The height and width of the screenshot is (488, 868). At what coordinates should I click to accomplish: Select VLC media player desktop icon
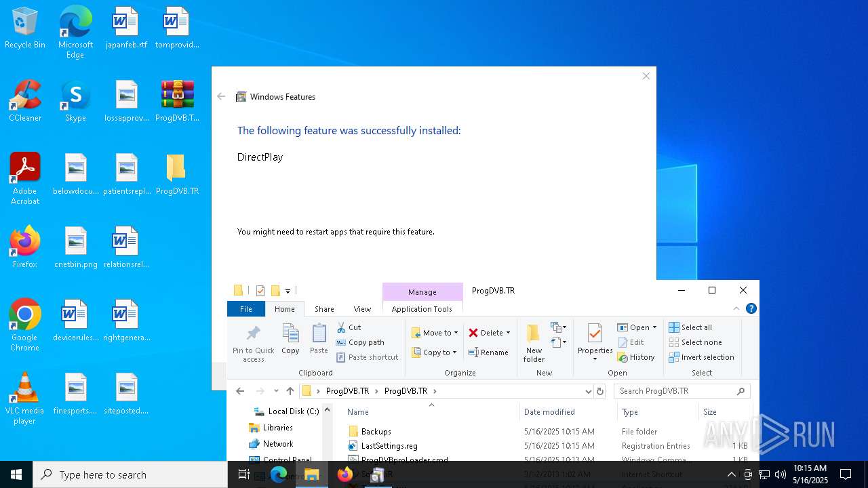[25, 399]
